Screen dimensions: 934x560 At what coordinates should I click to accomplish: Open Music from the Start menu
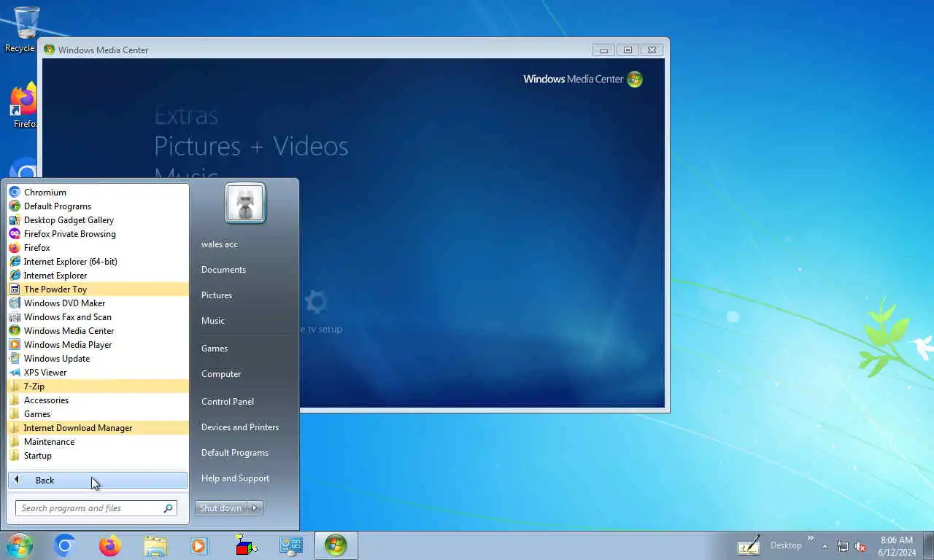point(213,321)
